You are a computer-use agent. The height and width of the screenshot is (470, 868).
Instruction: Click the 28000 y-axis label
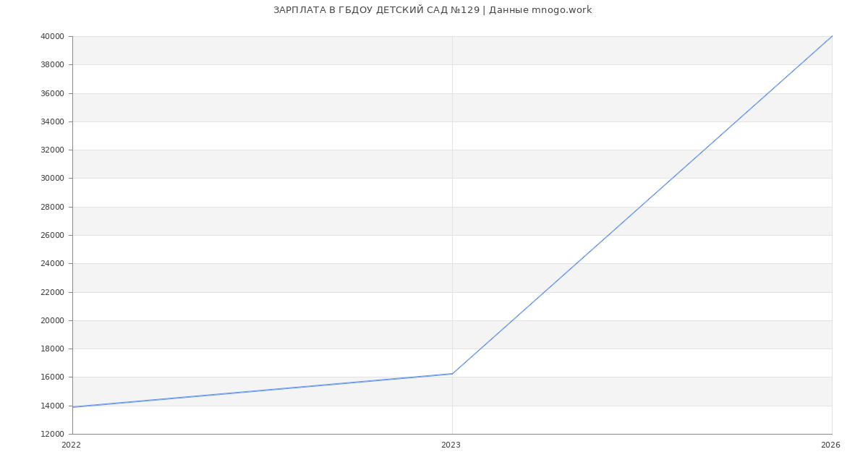click(x=53, y=207)
